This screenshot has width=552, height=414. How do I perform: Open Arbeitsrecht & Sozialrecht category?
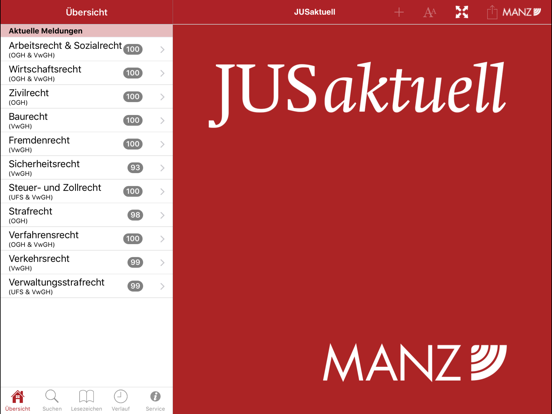click(x=87, y=49)
